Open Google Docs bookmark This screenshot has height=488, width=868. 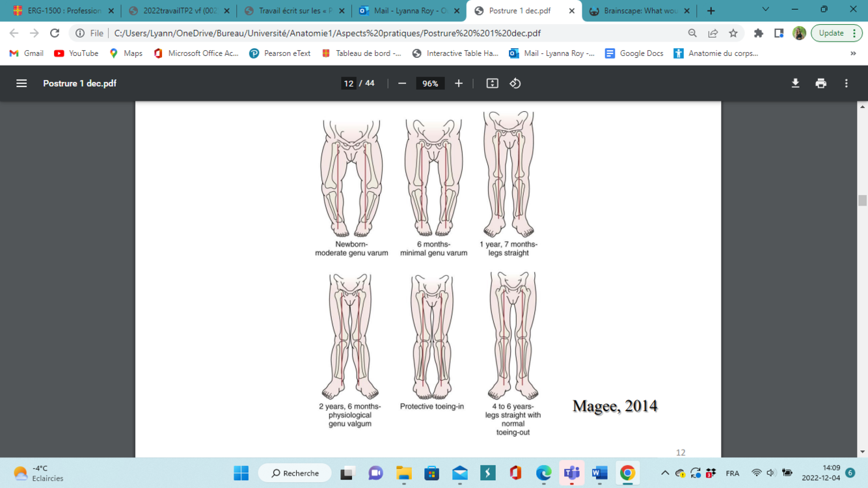[634, 53]
